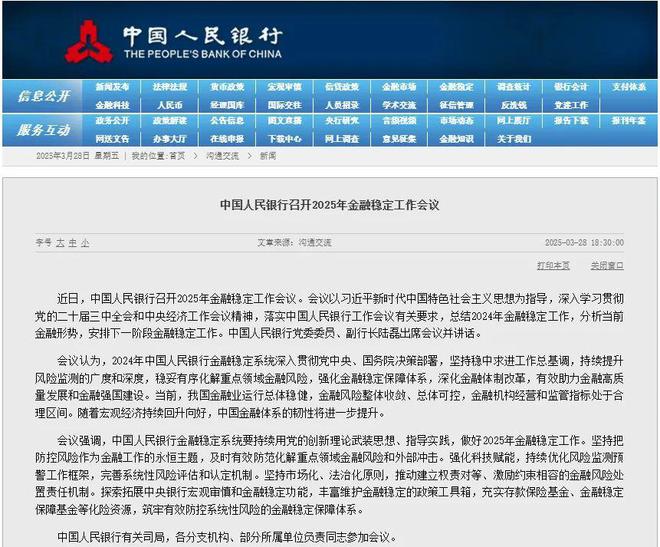Image resolution: width=660 pixels, height=547 pixels.
Task: Select 经理国库 in the navigation
Action: (x=227, y=105)
